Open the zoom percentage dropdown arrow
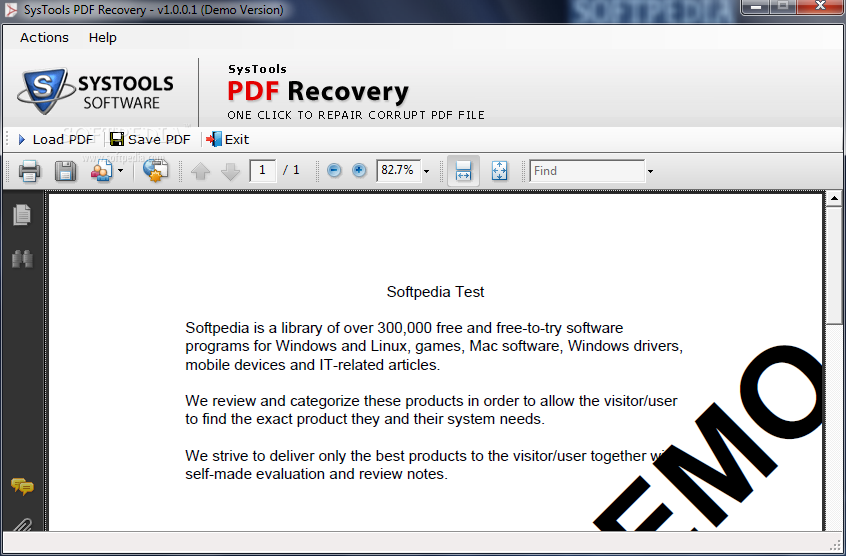846x556 pixels. (x=426, y=171)
